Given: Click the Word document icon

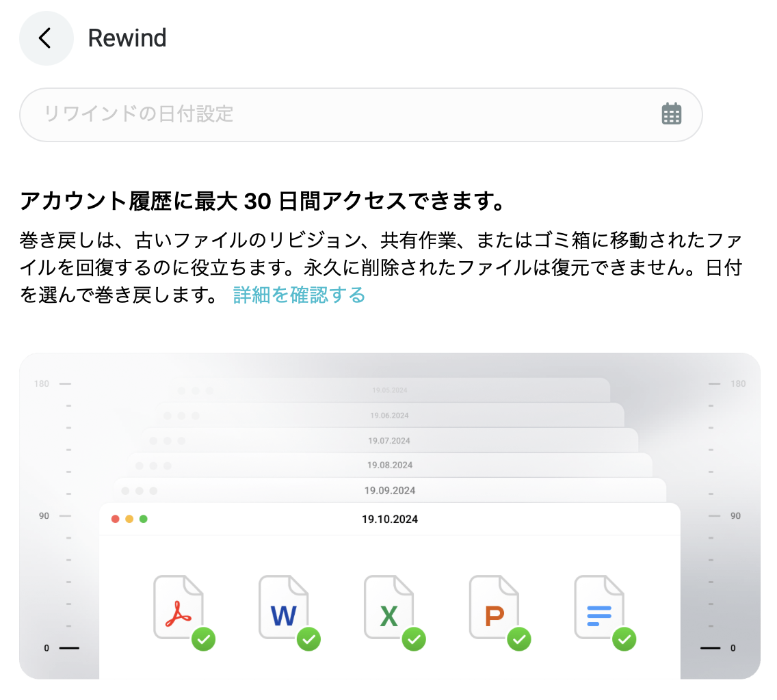Looking at the screenshot, I should point(283,607).
